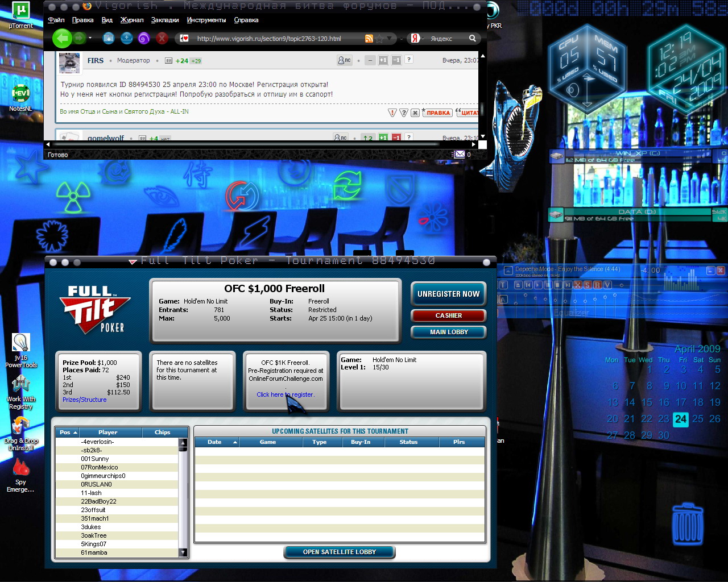Toggle the S shuffle button in player
This screenshot has width=728, height=582.
coord(588,285)
